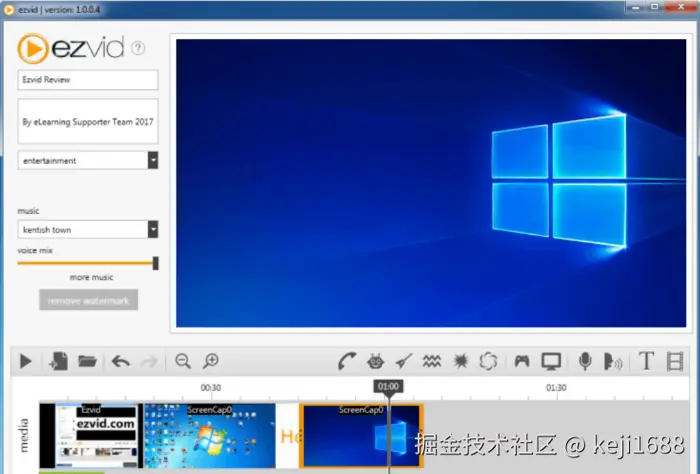Image resolution: width=700 pixels, height=474 pixels.
Task: Click the Ezvid Review title field
Action: pyautogui.click(x=88, y=80)
